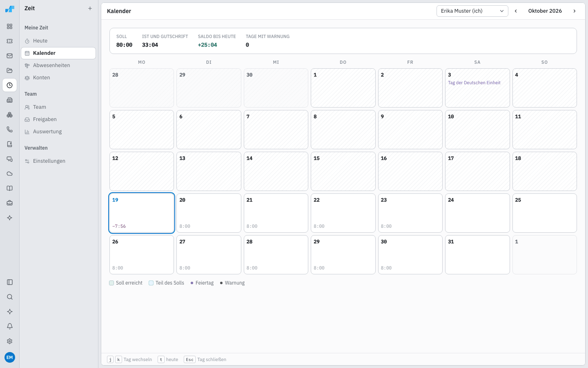588x368 pixels.
Task: Open Freigaben in the sidebar
Action: (x=58, y=119)
